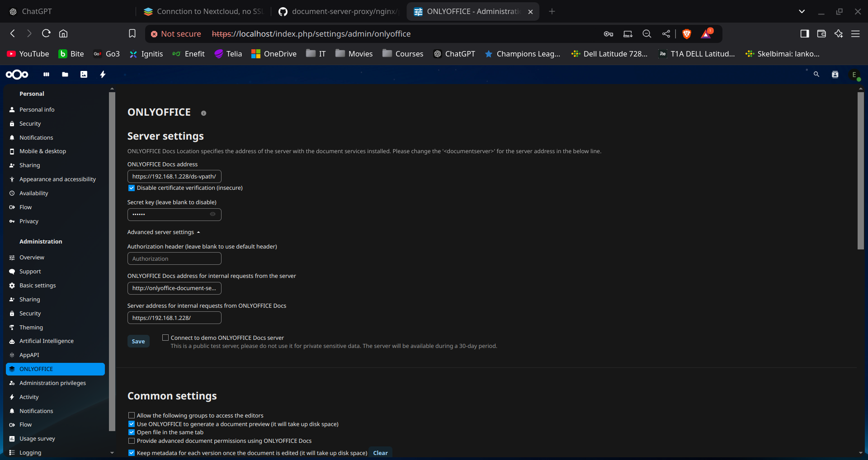Toggle Open file in the same tab
868x460 pixels.
132,432
